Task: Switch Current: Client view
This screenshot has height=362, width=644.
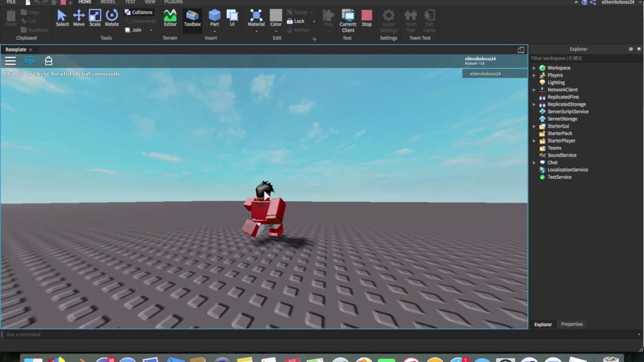Action: [x=348, y=21]
